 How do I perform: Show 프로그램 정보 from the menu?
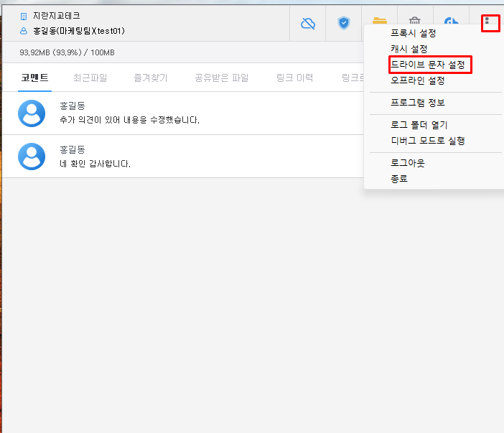[x=417, y=103]
